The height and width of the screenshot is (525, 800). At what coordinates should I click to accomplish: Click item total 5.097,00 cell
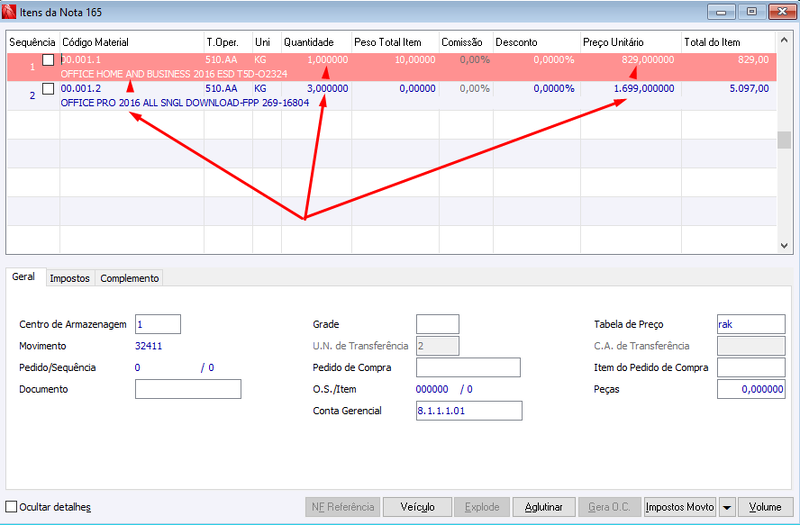pyautogui.click(x=749, y=89)
